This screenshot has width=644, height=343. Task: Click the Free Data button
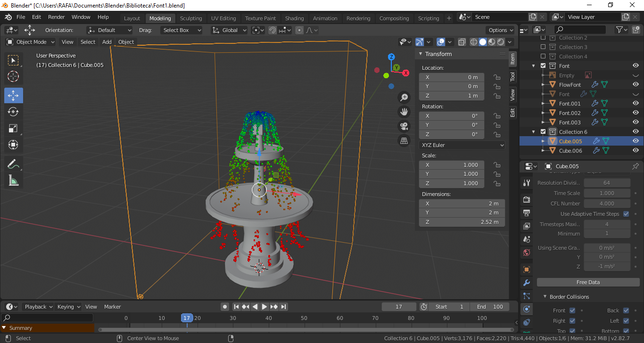[588, 282]
